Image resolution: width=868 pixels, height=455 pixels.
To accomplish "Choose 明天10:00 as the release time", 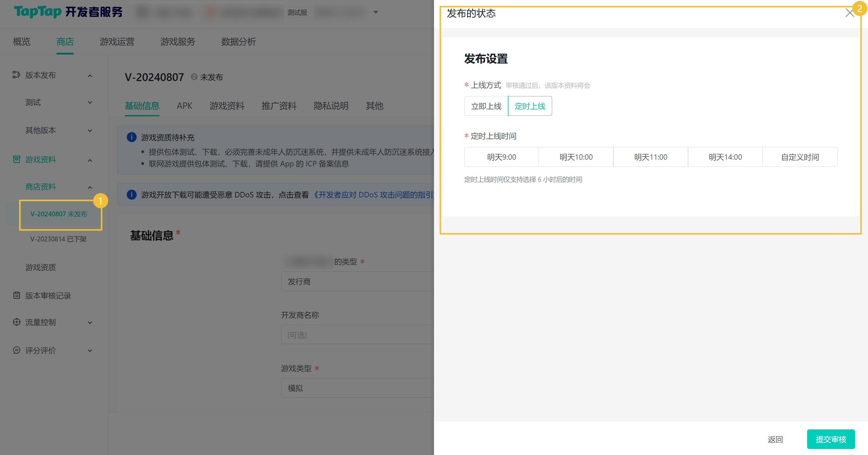I will [x=576, y=157].
